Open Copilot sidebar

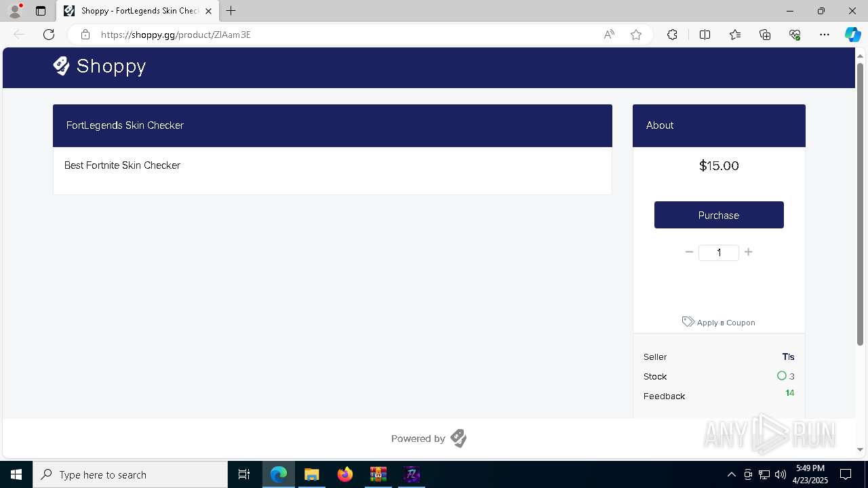852,35
